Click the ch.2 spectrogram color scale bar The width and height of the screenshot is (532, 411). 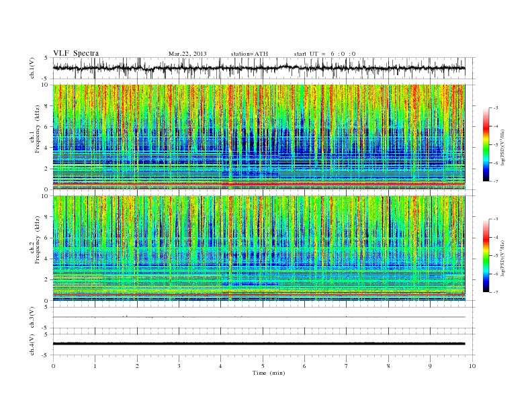tap(486, 255)
